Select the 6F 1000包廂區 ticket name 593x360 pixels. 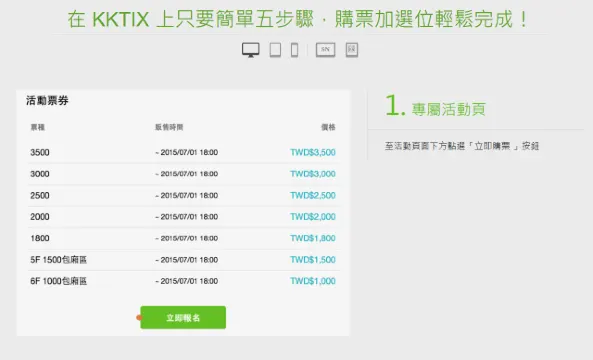pyautogui.click(x=59, y=281)
